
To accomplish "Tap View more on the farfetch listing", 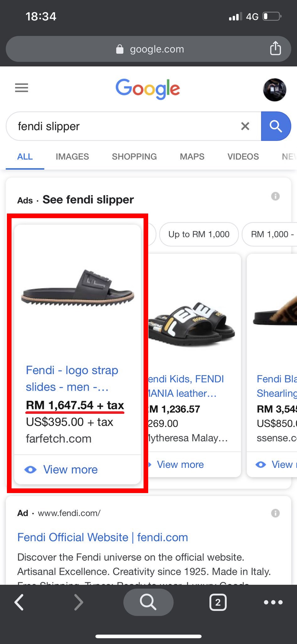I will (x=70, y=469).
